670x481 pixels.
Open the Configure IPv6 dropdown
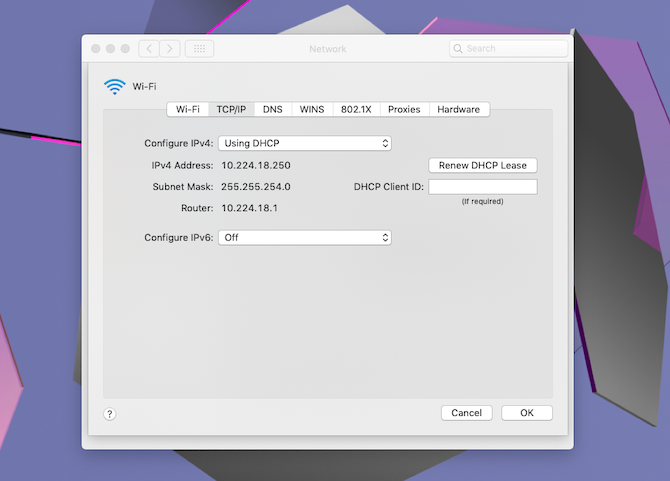coord(305,238)
